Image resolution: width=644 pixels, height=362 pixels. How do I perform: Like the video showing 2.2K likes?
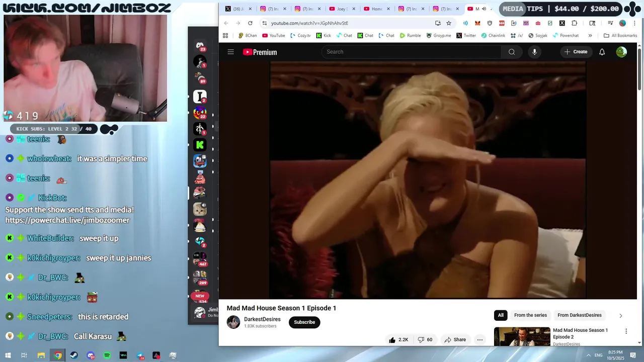398,340
